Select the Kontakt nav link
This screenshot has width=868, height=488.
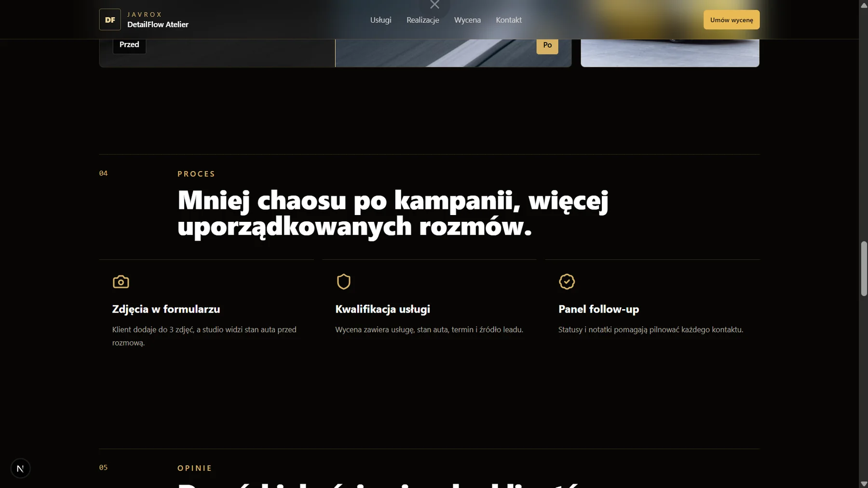509,20
